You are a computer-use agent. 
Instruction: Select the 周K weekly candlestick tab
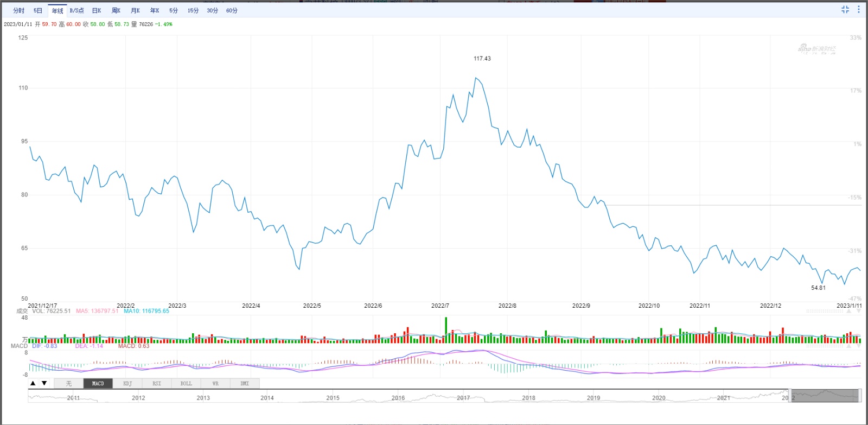[116, 10]
